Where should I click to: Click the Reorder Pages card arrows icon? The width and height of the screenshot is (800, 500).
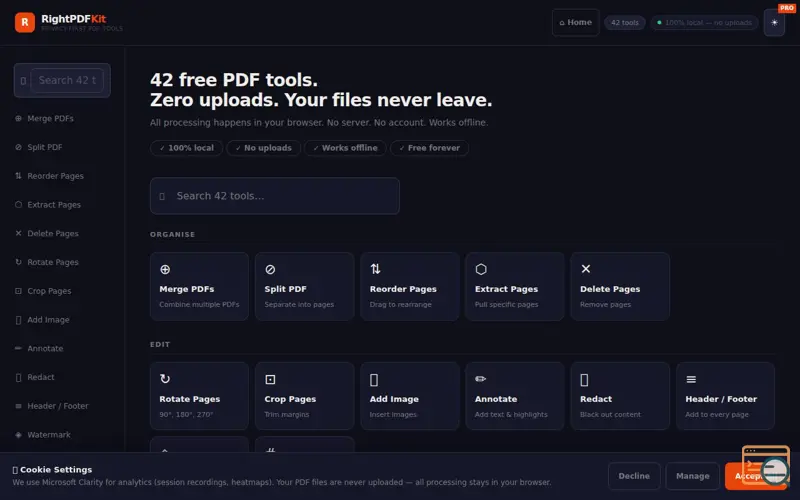coord(376,269)
